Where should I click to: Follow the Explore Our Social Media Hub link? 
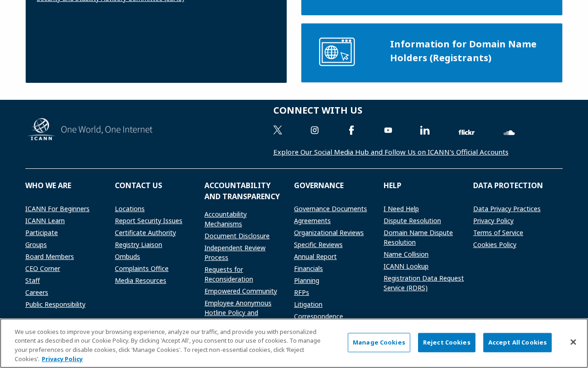391,152
